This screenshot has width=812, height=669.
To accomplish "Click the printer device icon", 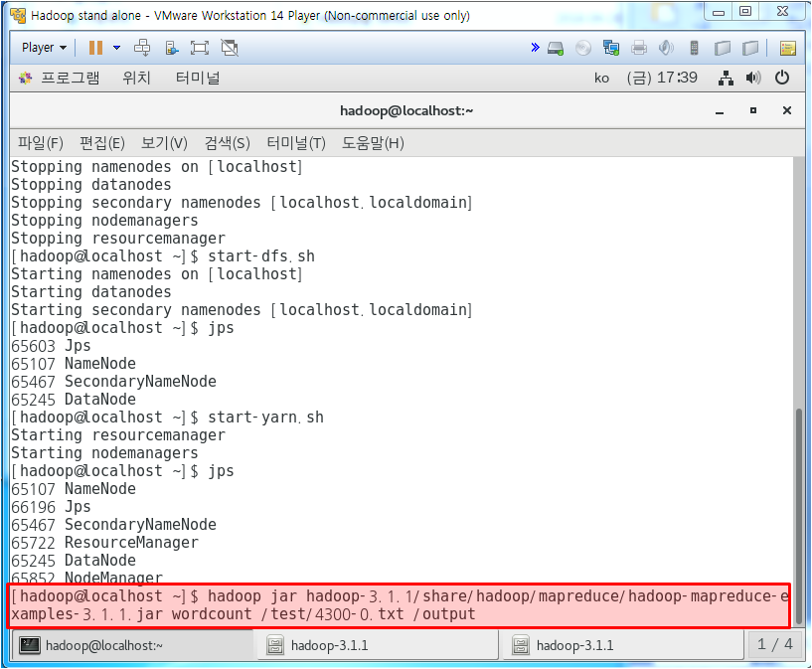I will pyautogui.click(x=639, y=48).
